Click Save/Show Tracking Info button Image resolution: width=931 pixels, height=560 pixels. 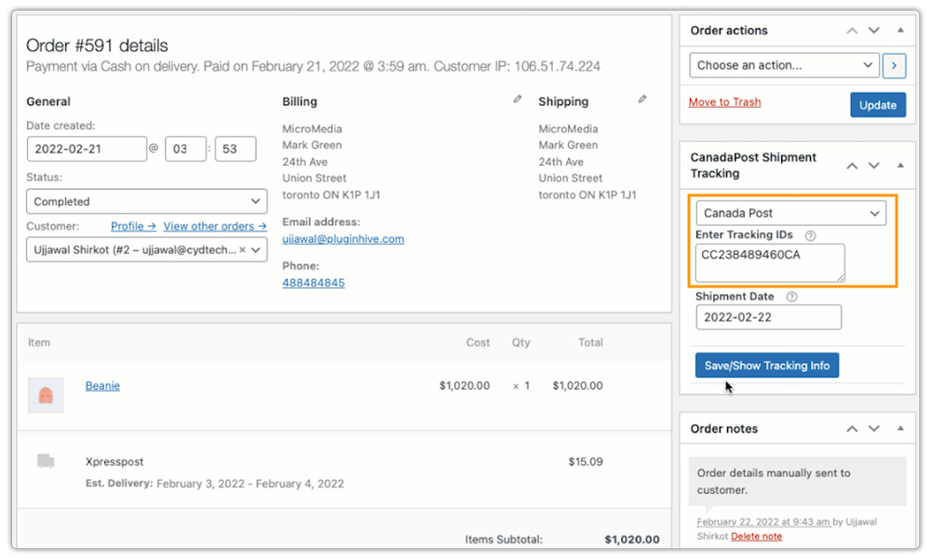767,366
